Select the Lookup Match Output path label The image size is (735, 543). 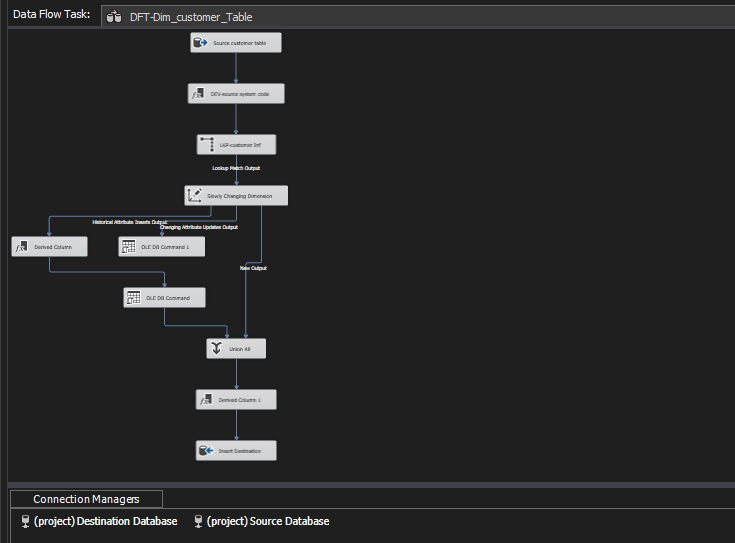pos(236,168)
